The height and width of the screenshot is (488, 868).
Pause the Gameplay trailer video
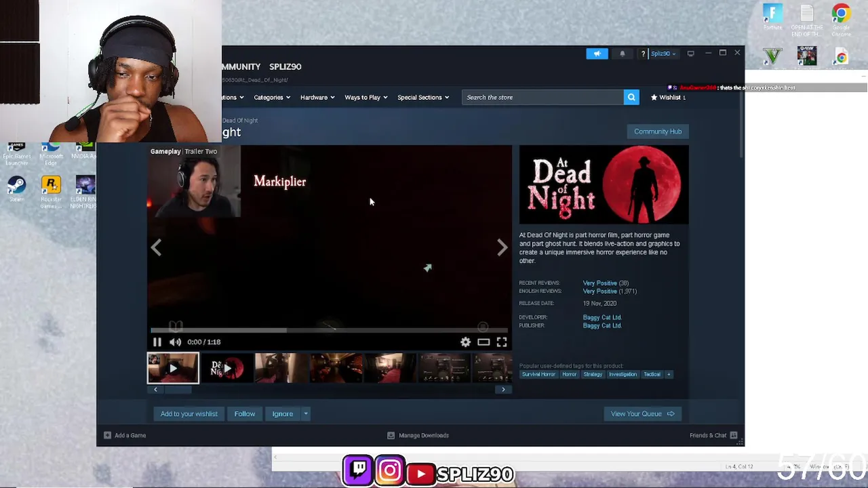[157, 342]
